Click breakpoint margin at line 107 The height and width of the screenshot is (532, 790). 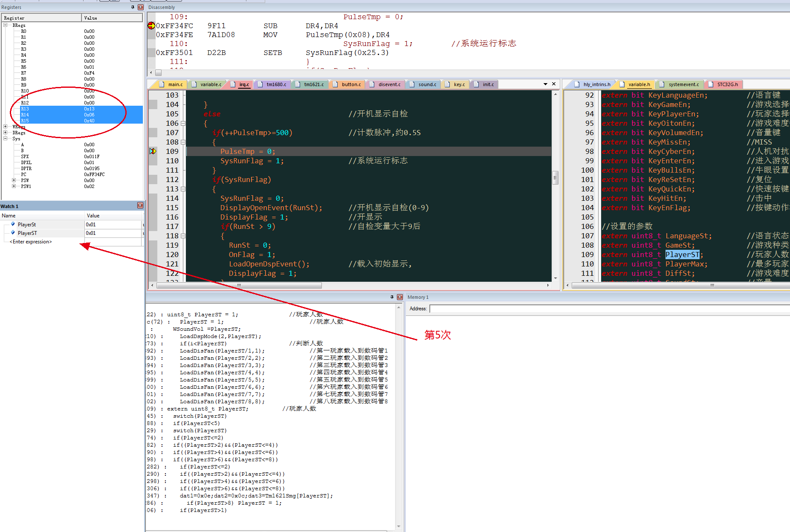153,133
